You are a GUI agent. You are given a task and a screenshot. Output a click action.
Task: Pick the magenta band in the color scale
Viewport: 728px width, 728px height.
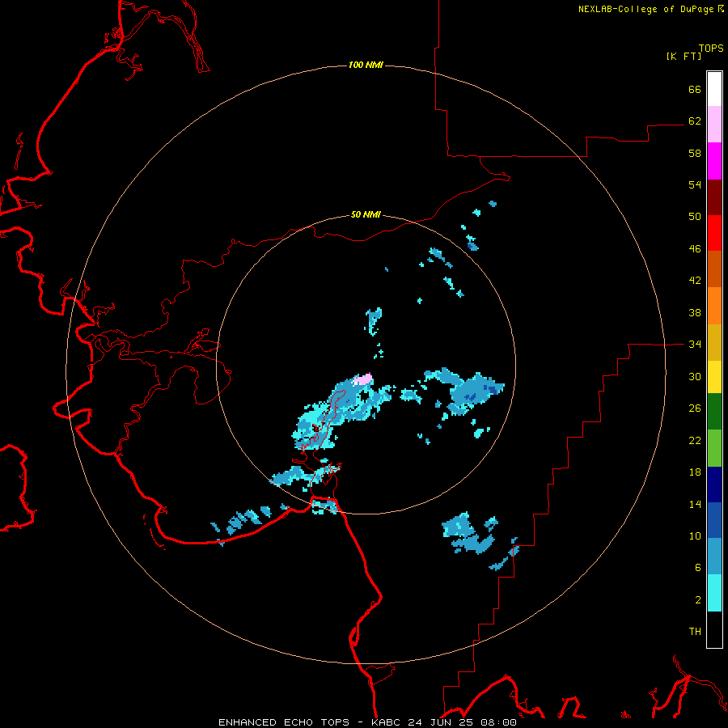point(714,161)
